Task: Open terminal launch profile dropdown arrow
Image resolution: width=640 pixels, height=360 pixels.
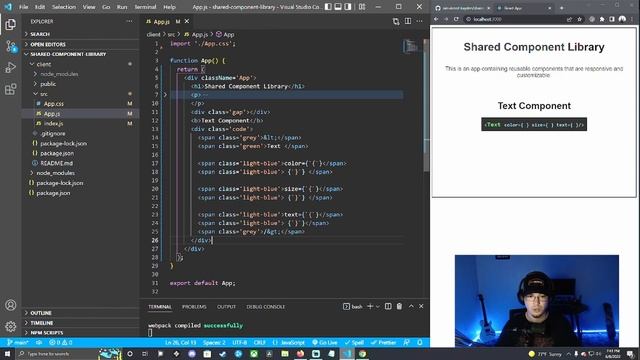Action: [x=378, y=307]
